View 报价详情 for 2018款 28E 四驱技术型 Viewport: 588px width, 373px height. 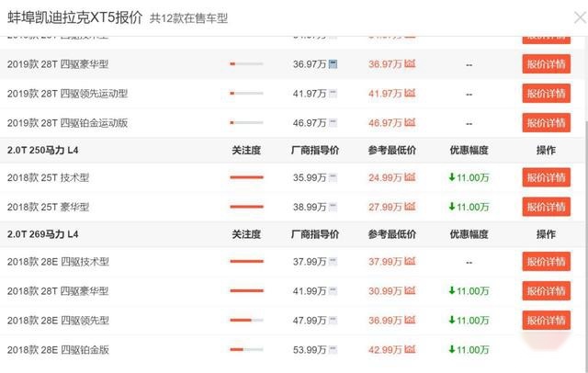[546, 261]
